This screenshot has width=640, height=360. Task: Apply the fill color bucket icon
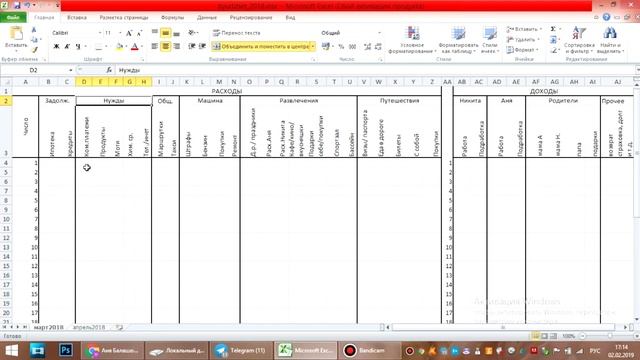tap(120, 47)
